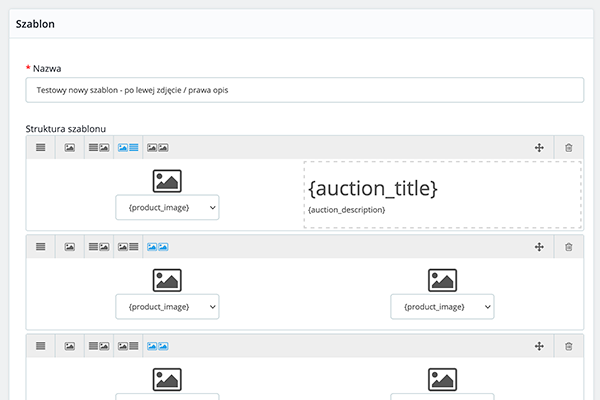This screenshot has width=600, height=400.
Task: Choose image-left text-right layout in first row
Action: [x=128, y=147]
